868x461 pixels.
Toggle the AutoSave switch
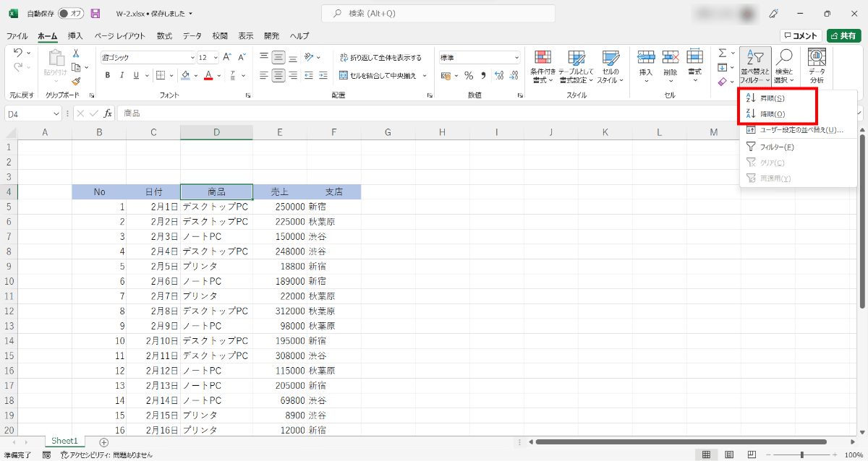click(x=70, y=14)
